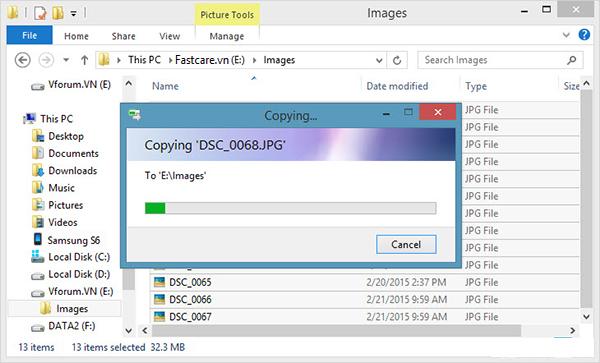The height and width of the screenshot is (363, 600).
Task: Click the search magnifier icon
Action: tap(571, 60)
